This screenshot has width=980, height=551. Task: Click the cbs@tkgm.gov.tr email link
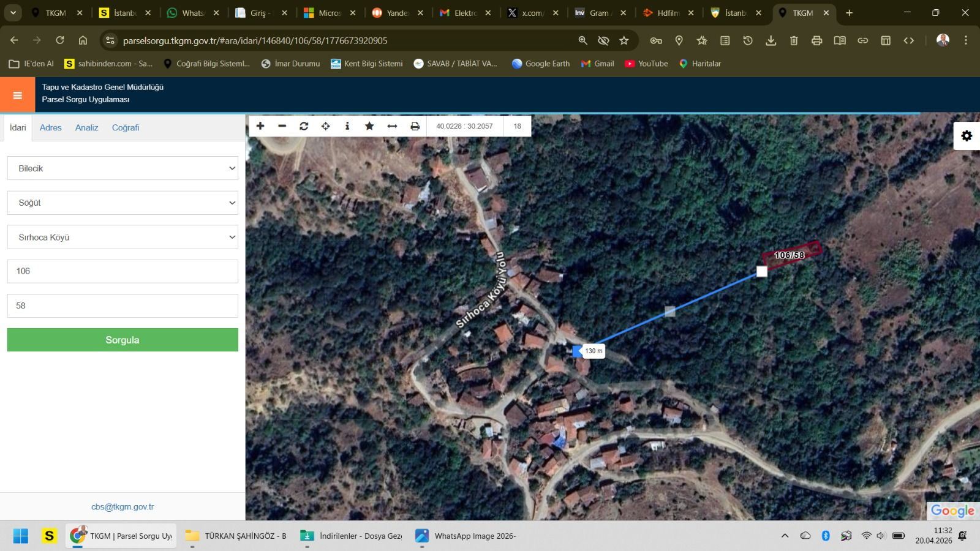123,507
